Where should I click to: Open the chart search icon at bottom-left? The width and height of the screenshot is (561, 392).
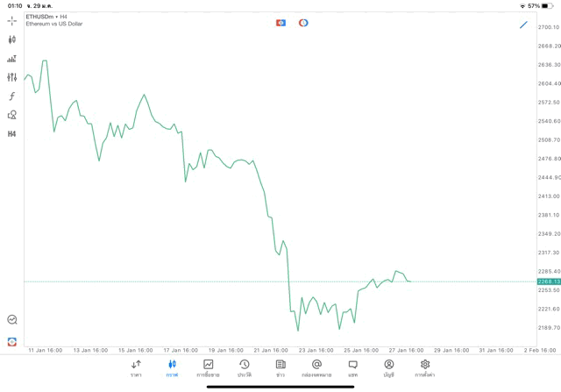(x=12, y=320)
